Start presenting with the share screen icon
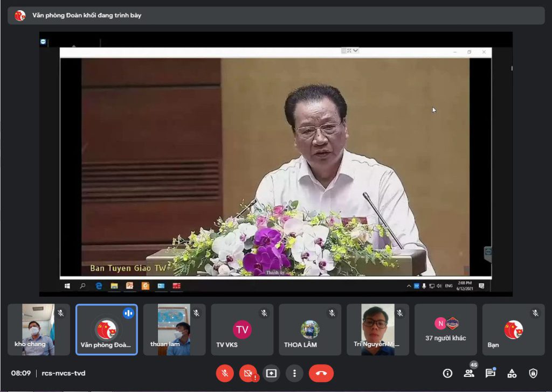 (x=270, y=373)
